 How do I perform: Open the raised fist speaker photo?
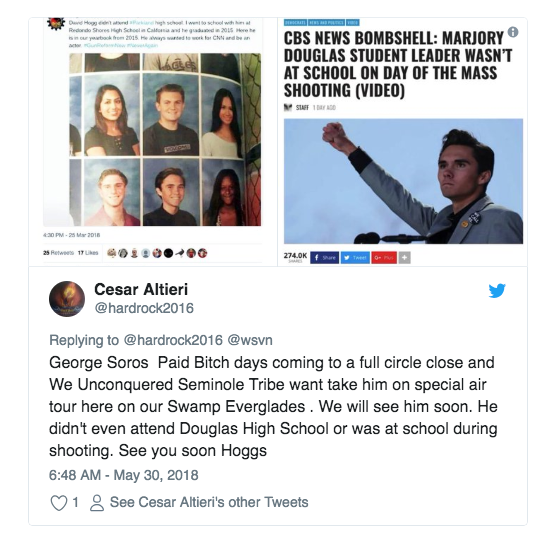pyautogui.click(x=403, y=181)
